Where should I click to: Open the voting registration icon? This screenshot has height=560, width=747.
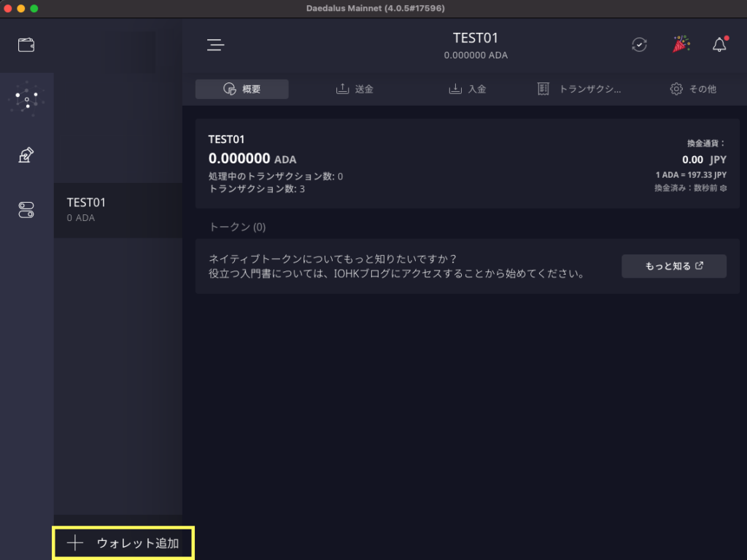coord(26,155)
